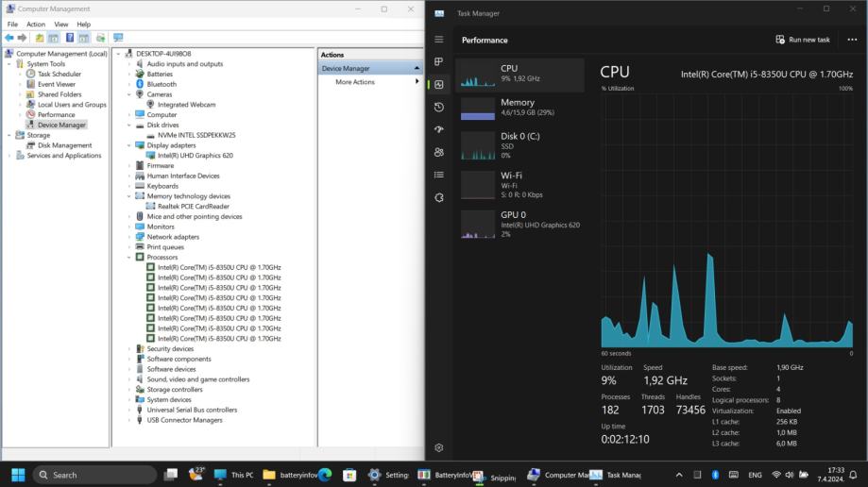Open Task Manager settings gear
Screen dimensions: 868x487
[439, 447]
